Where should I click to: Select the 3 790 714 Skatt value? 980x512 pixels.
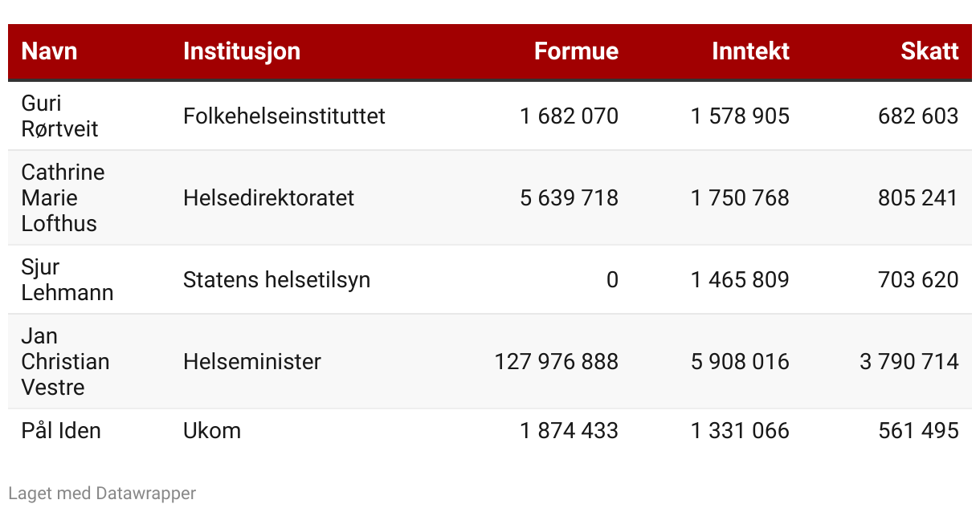tap(909, 361)
